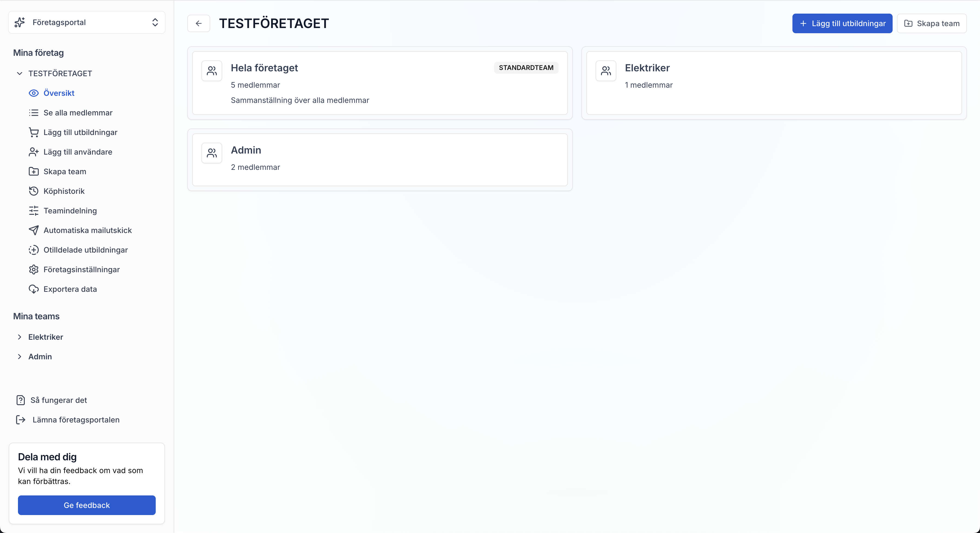
Task: Click Lämna företagsportalen link
Action: click(76, 420)
